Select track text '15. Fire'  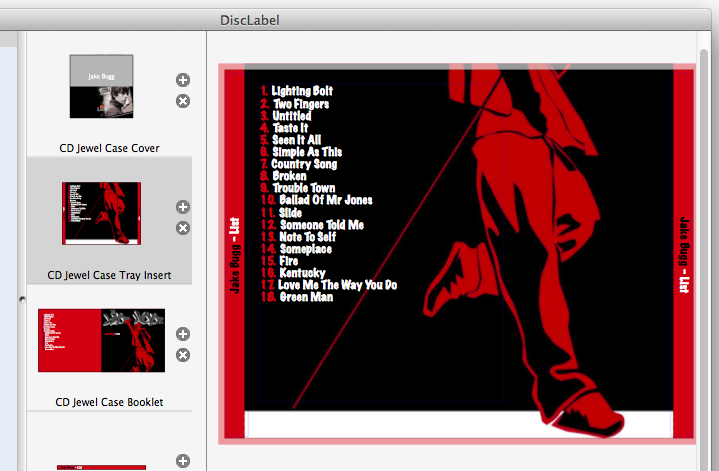pos(279,261)
